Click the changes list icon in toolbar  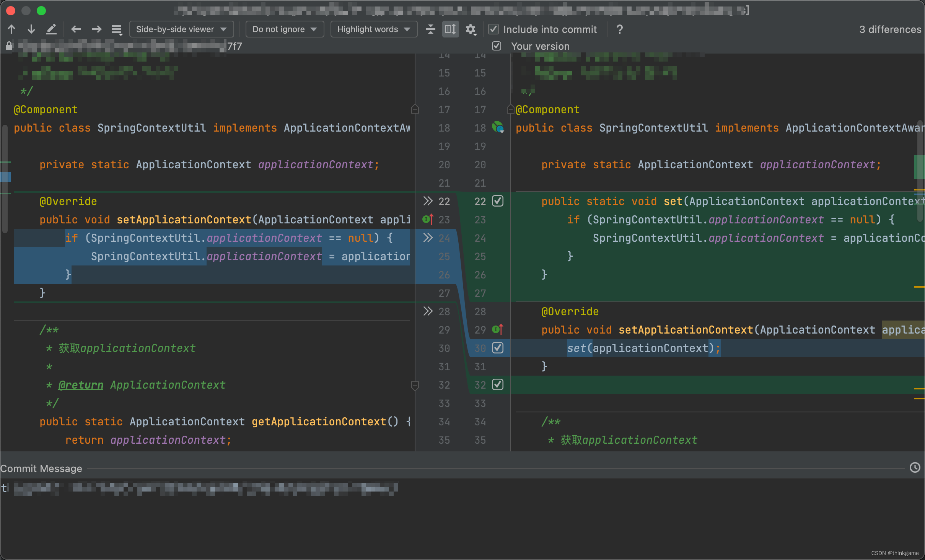(x=116, y=29)
